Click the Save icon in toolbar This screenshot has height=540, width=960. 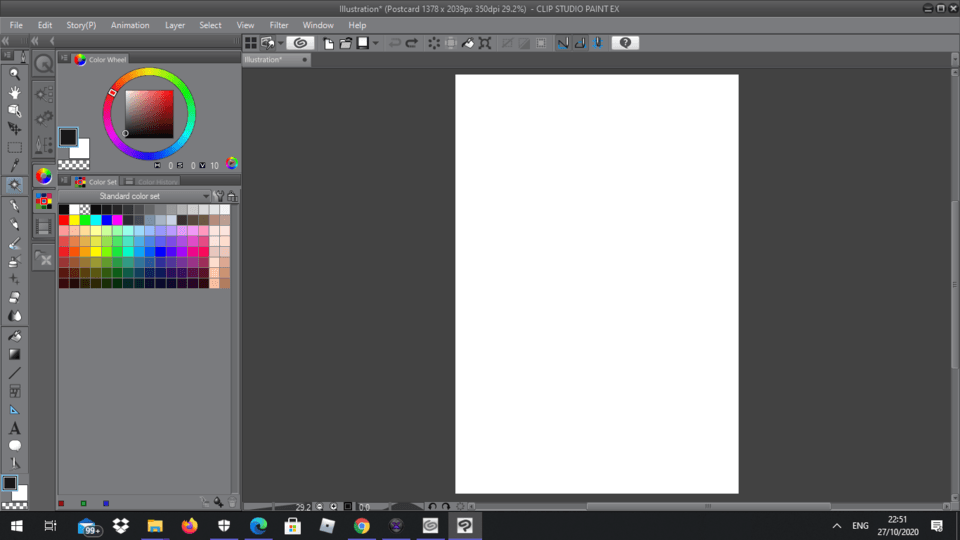click(x=363, y=43)
